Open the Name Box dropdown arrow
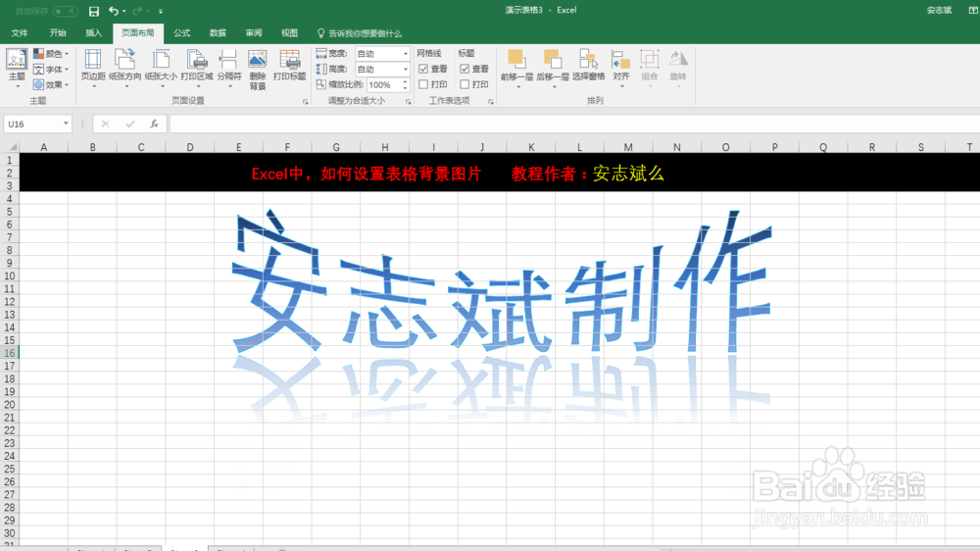 (66, 124)
